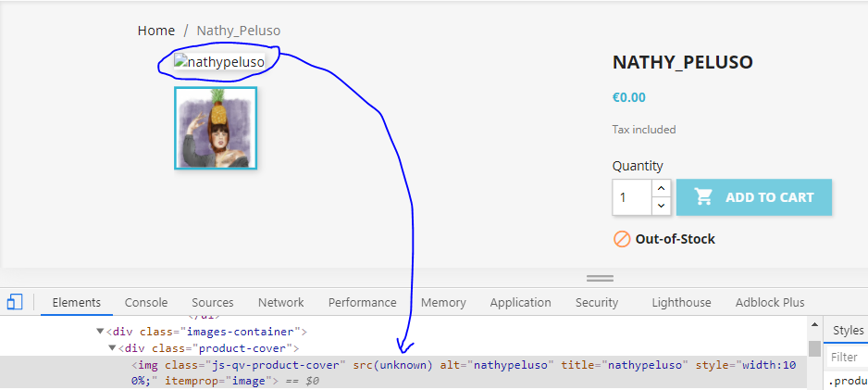
Task: Click the Out-of-Stock prohibited icon
Action: pyautogui.click(x=622, y=239)
